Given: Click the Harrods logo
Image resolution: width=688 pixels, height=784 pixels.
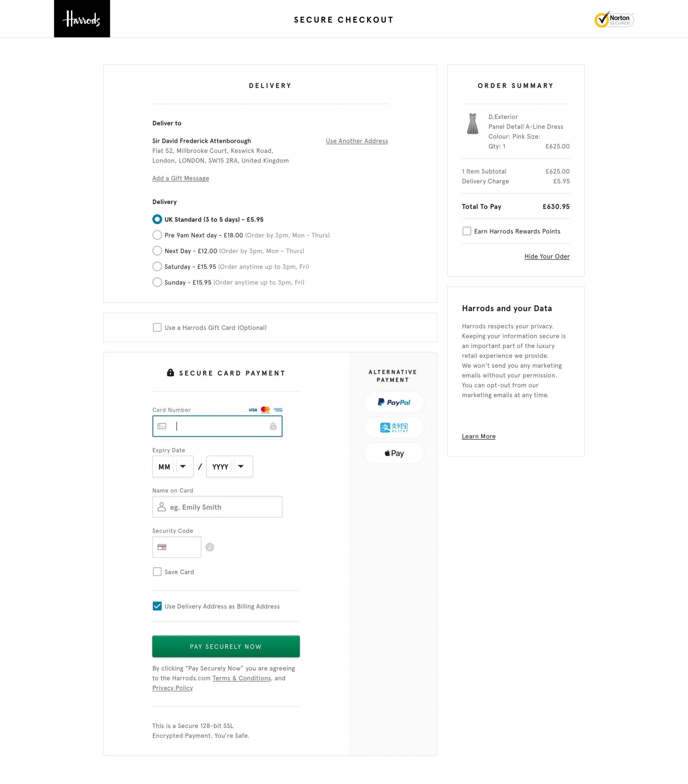Looking at the screenshot, I should click(x=82, y=19).
